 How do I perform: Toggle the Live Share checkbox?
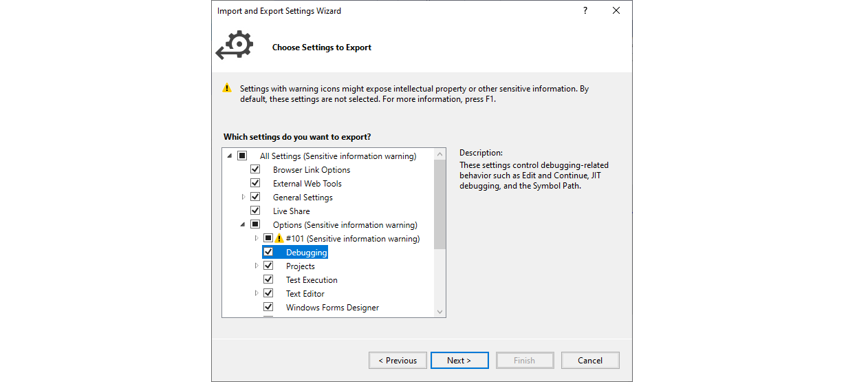coord(255,211)
